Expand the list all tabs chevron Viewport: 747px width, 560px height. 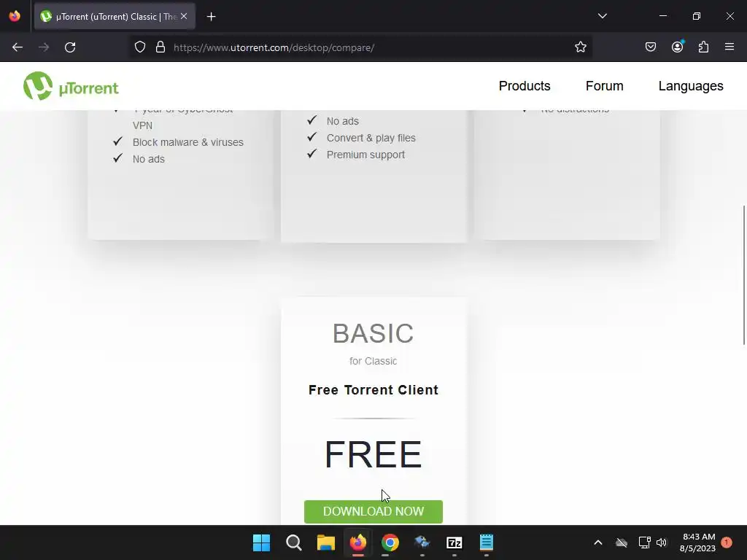pyautogui.click(x=602, y=16)
